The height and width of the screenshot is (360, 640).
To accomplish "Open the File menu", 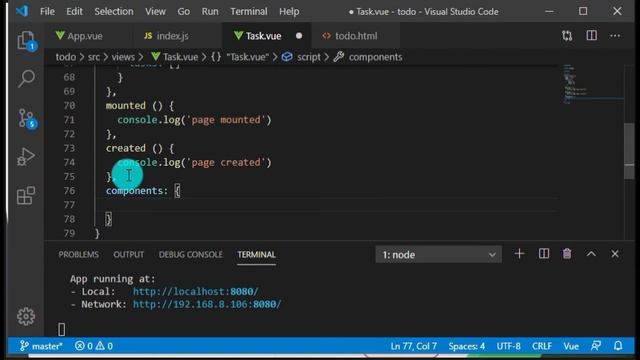I will pos(47,11).
